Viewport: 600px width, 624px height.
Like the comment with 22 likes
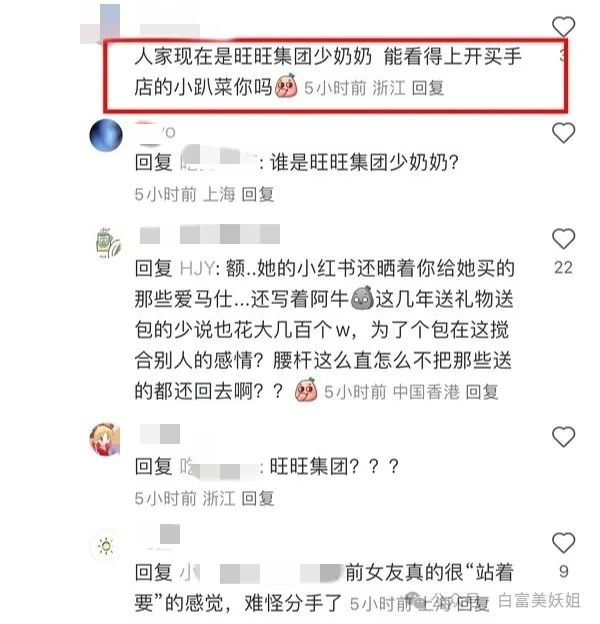(x=563, y=238)
